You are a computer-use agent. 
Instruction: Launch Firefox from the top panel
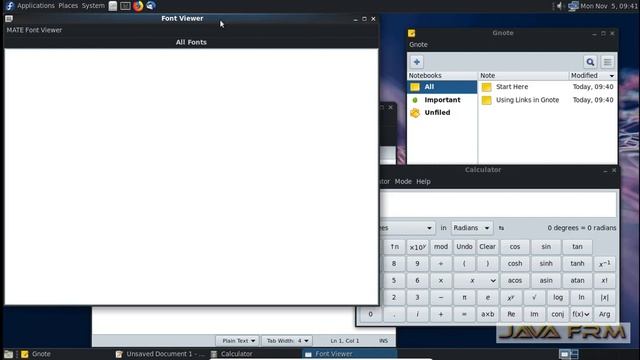point(138,6)
